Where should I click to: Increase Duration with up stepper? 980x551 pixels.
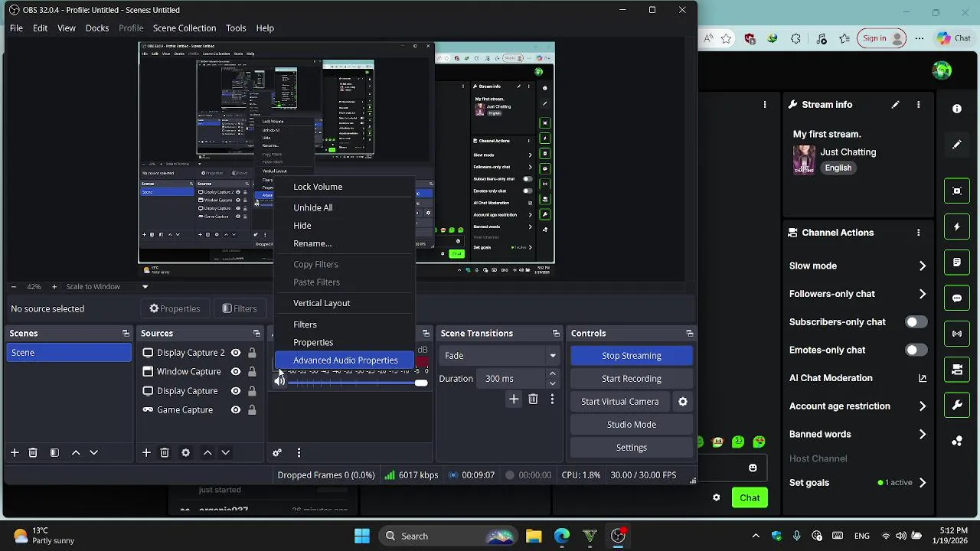pos(553,374)
